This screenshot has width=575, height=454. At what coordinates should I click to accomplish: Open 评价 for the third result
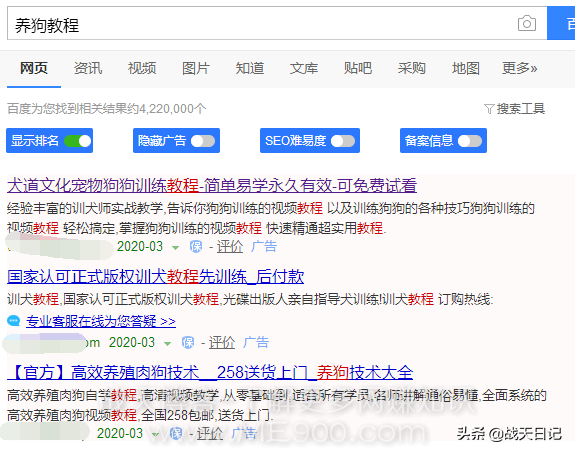pyautogui.click(x=209, y=433)
